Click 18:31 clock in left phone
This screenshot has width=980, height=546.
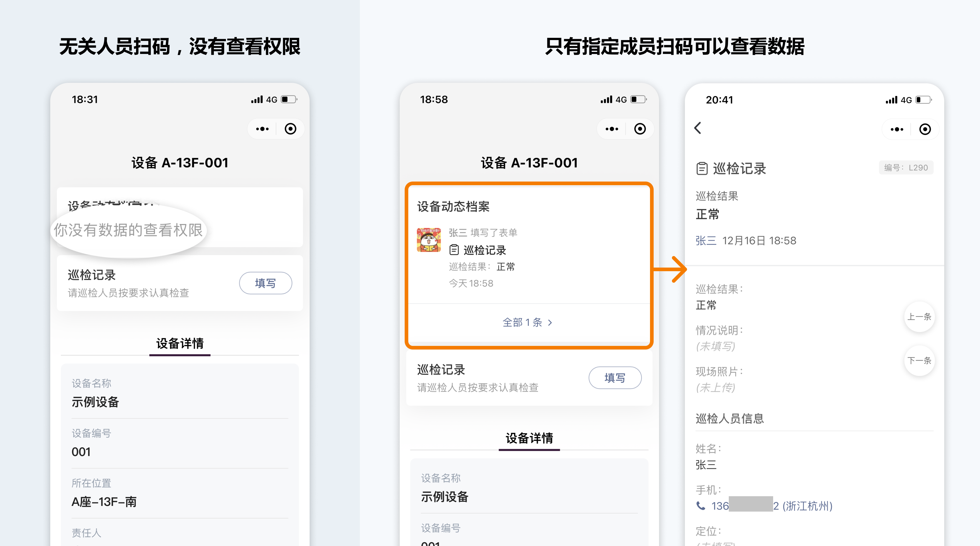[x=85, y=99]
